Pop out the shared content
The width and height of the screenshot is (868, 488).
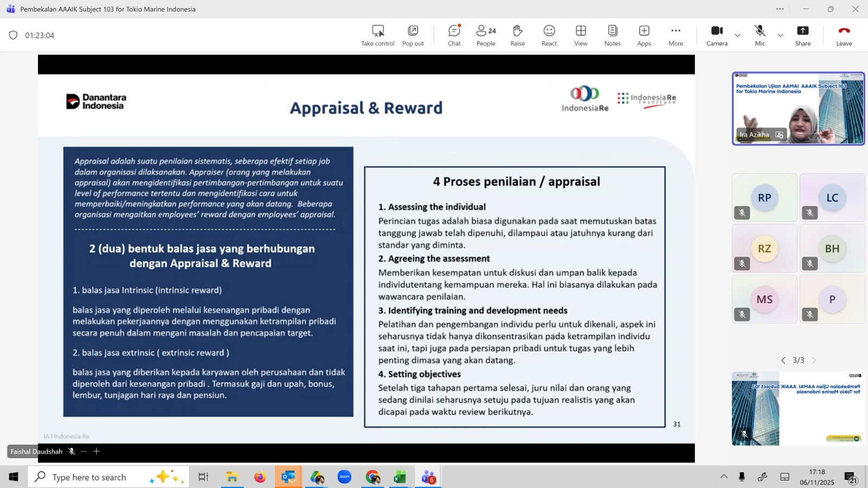[x=413, y=35]
